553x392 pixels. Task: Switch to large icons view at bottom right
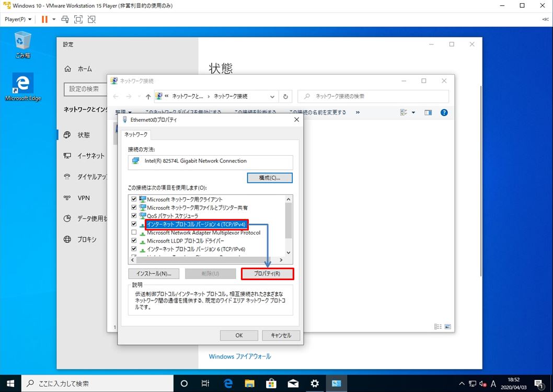click(447, 327)
